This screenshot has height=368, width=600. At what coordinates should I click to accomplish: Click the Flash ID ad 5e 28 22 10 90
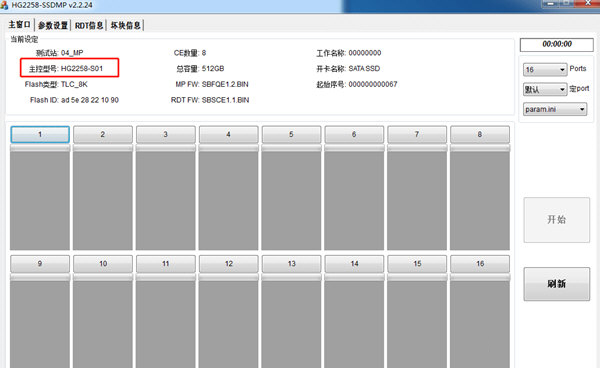pyautogui.click(x=90, y=100)
